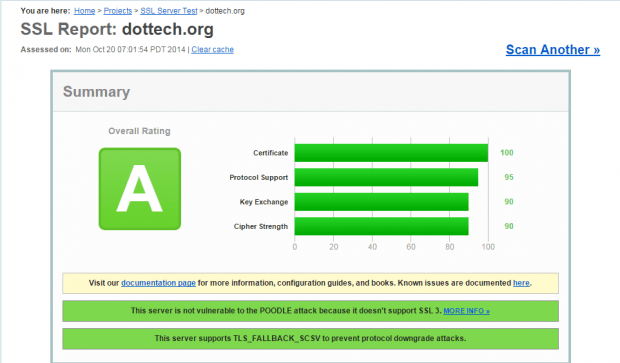This screenshot has width=620, height=363.
Task: Click the Protocol Support label
Action: click(x=259, y=178)
